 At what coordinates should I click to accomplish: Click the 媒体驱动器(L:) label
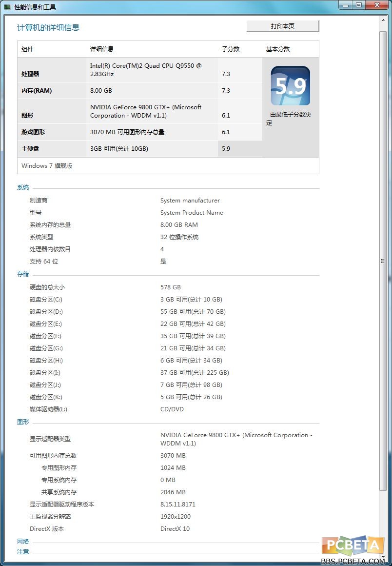pos(48,409)
